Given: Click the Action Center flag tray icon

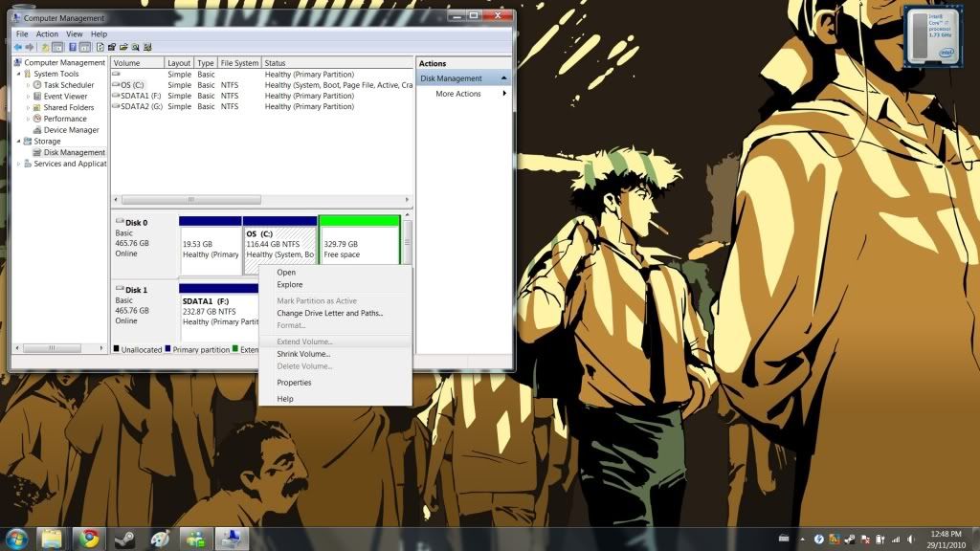Looking at the screenshot, I should tap(865, 540).
